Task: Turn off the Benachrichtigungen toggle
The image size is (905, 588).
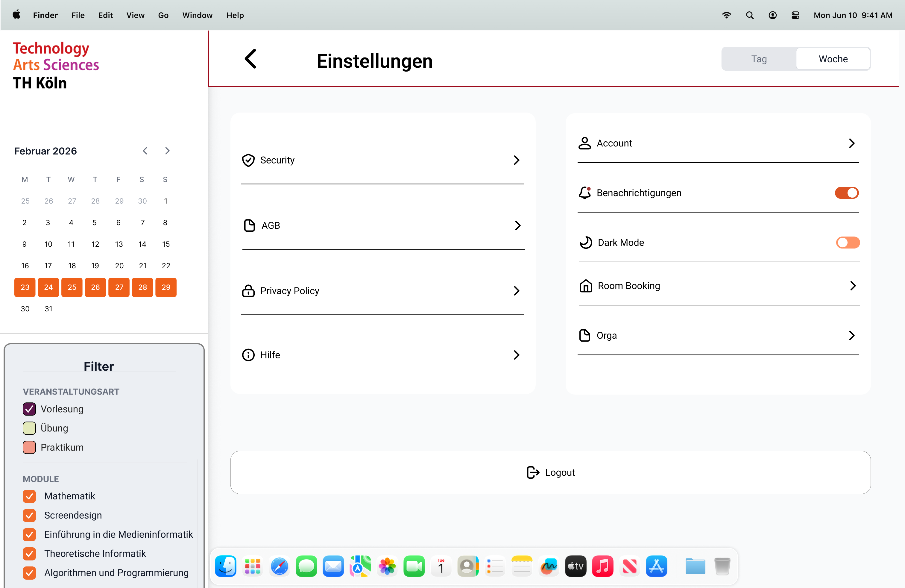Action: [x=846, y=193]
